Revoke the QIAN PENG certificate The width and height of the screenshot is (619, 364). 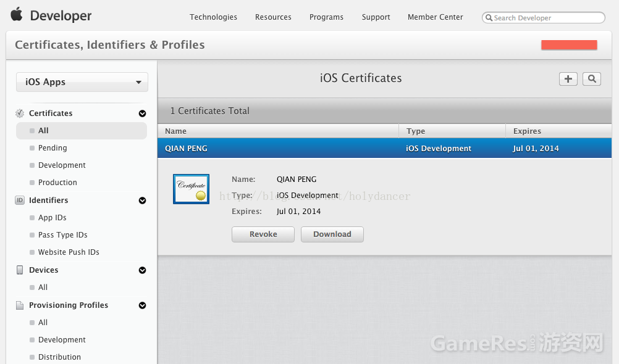[x=263, y=234]
